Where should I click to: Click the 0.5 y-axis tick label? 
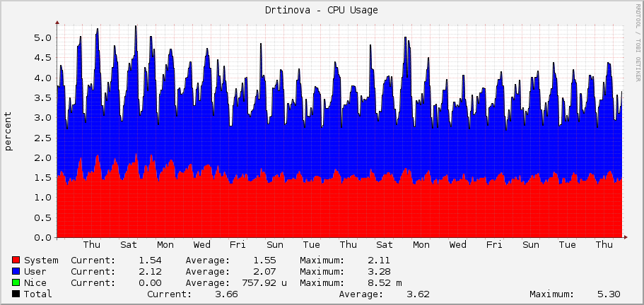click(42, 217)
